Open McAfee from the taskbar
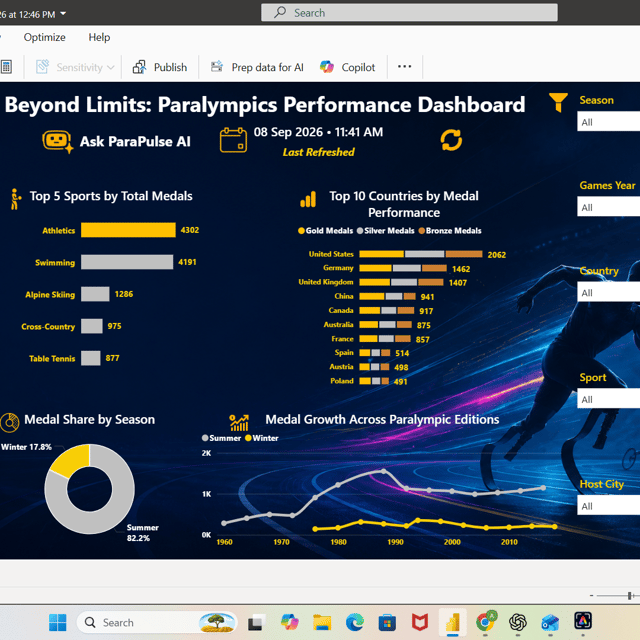The height and width of the screenshot is (640, 640). click(x=420, y=622)
